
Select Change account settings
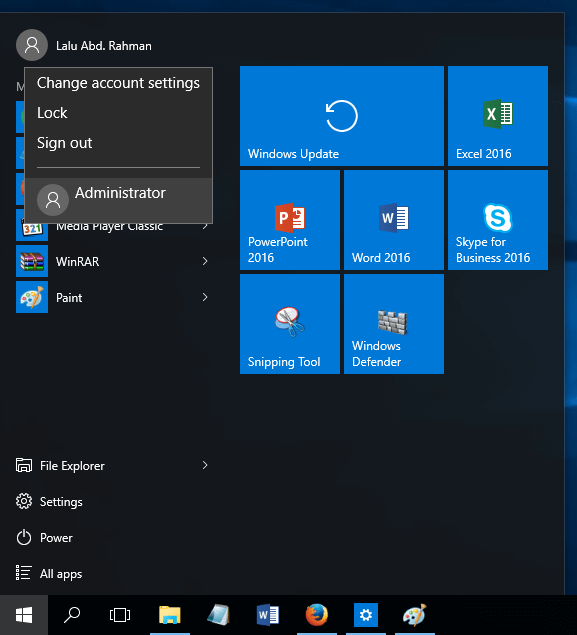(x=118, y=83)
